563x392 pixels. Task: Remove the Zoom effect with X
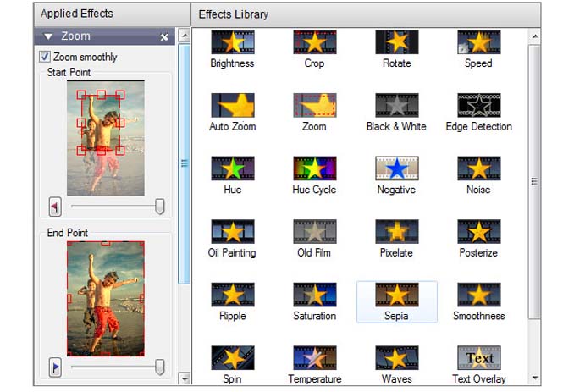pyautogui.click(x=164, y=37)
